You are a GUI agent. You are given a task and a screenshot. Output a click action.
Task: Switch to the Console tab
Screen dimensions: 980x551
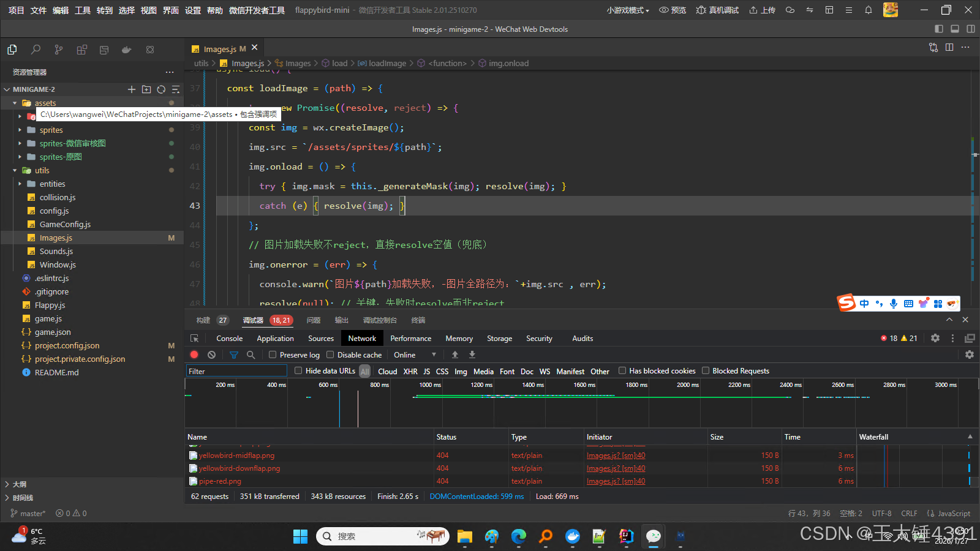pos(229,338)
